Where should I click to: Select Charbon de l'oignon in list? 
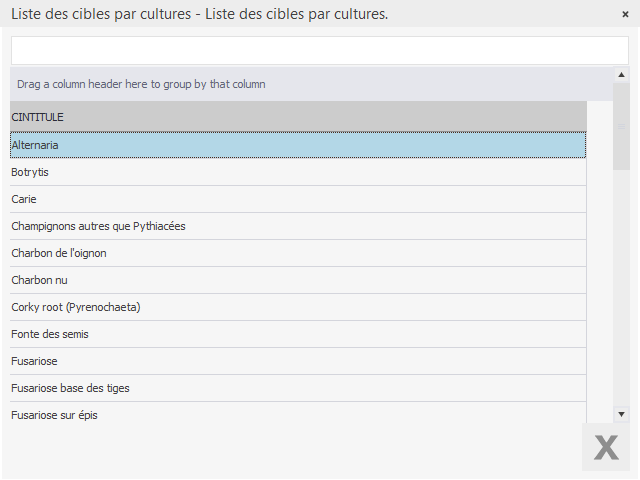tap(298, 253)
